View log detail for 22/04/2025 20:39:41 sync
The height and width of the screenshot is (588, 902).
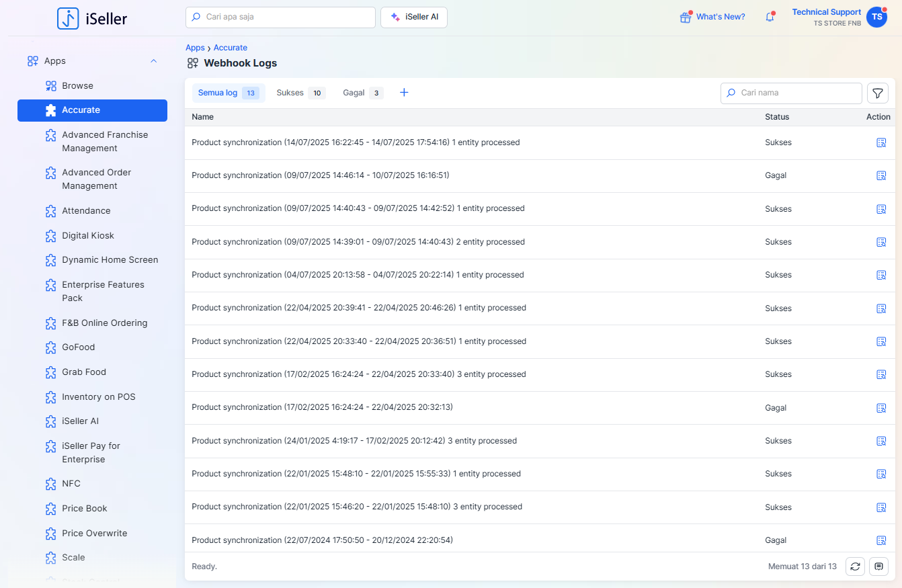pyautogui.click(x=881, y=308)
